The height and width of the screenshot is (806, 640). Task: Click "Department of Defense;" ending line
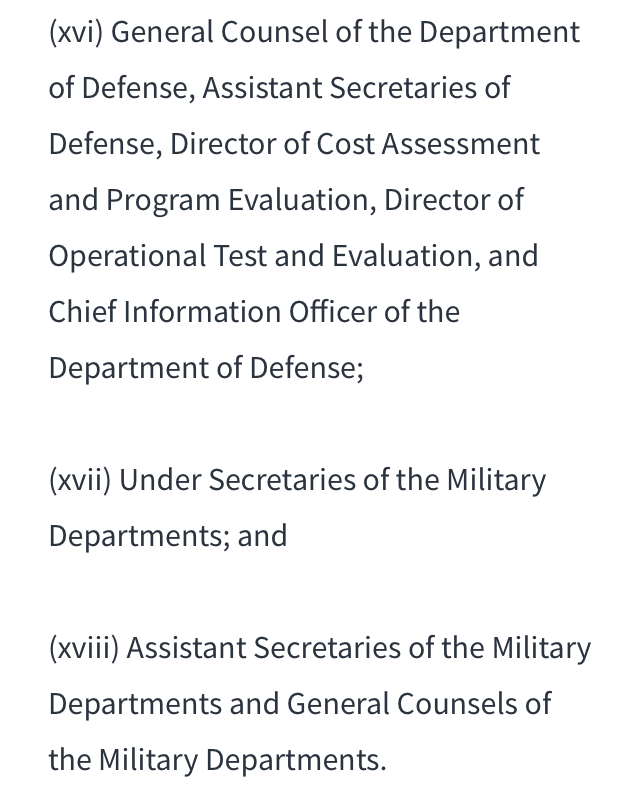coord(206,369)
